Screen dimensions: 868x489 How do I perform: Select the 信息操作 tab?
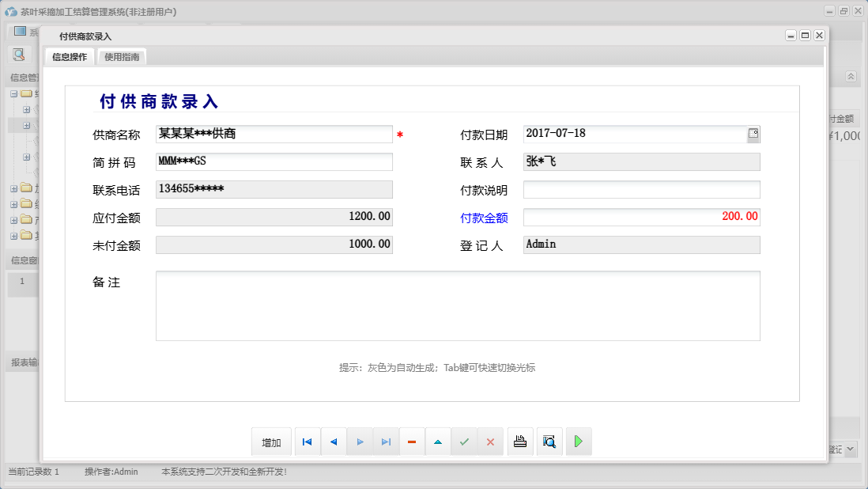69,56
